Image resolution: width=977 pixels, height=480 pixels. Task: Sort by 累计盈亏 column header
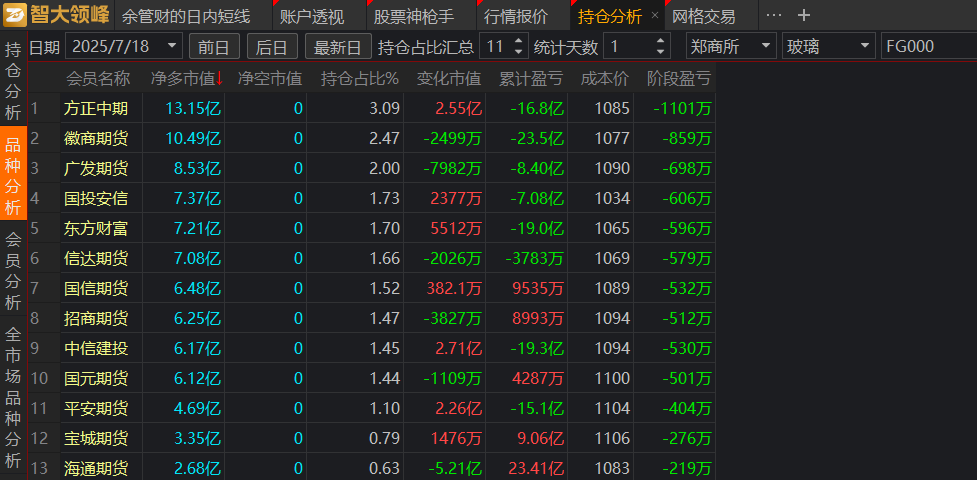pyautogui.click(x=531, y=79)
